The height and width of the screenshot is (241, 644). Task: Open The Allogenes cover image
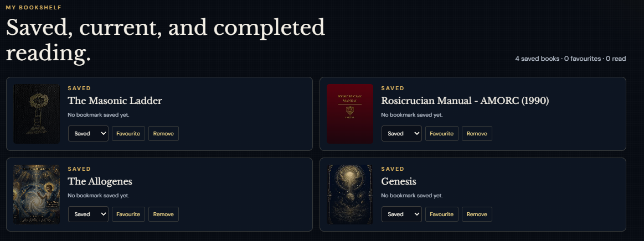click(x=37, y=195)
